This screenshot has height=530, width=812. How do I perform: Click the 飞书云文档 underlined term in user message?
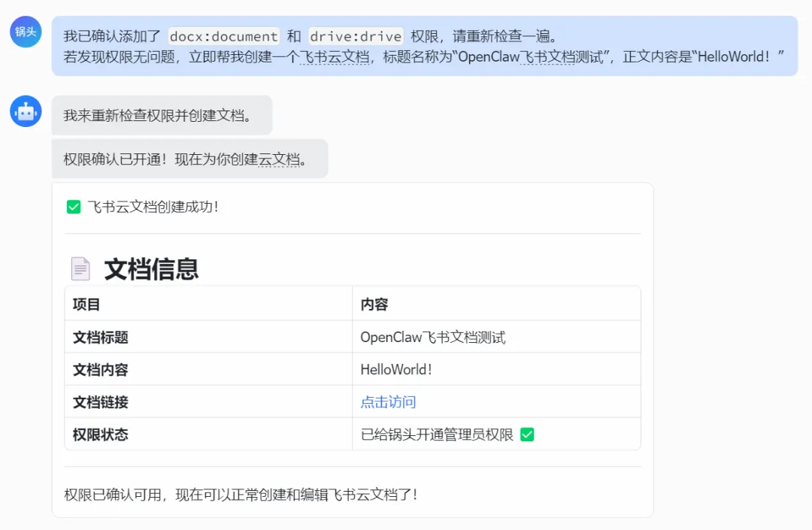(335, 57)
